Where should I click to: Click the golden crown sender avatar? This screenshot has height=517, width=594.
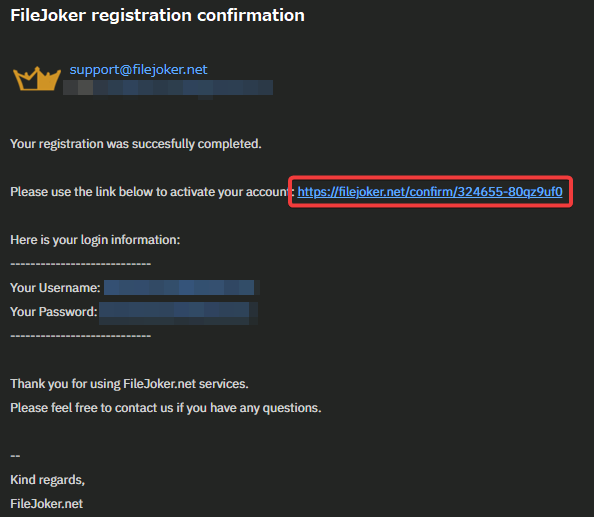click(37, 78)
